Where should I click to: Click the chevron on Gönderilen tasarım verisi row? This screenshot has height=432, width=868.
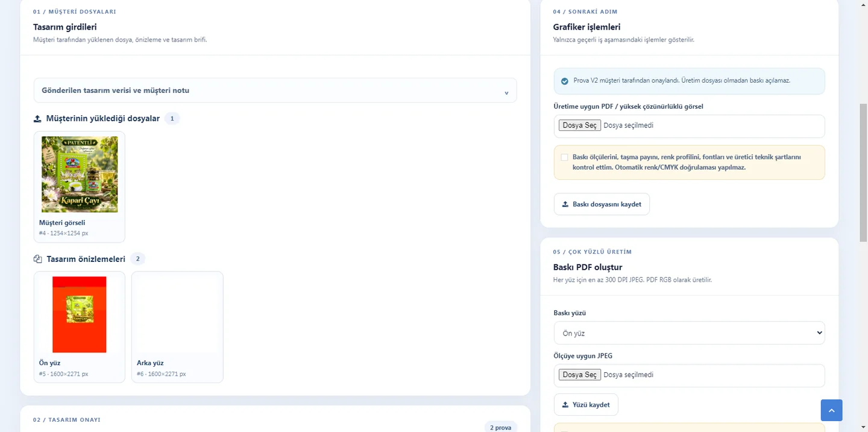[506, 93]
